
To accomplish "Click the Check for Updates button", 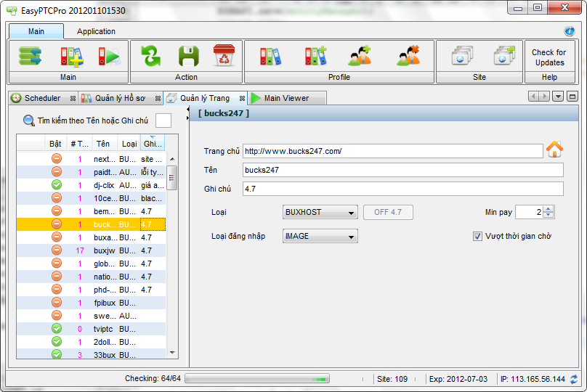I will click(x=549, y=57).
